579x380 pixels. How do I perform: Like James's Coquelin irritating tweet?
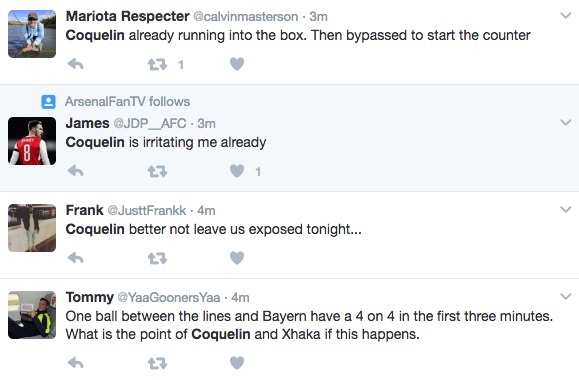[x=237, y=171]
